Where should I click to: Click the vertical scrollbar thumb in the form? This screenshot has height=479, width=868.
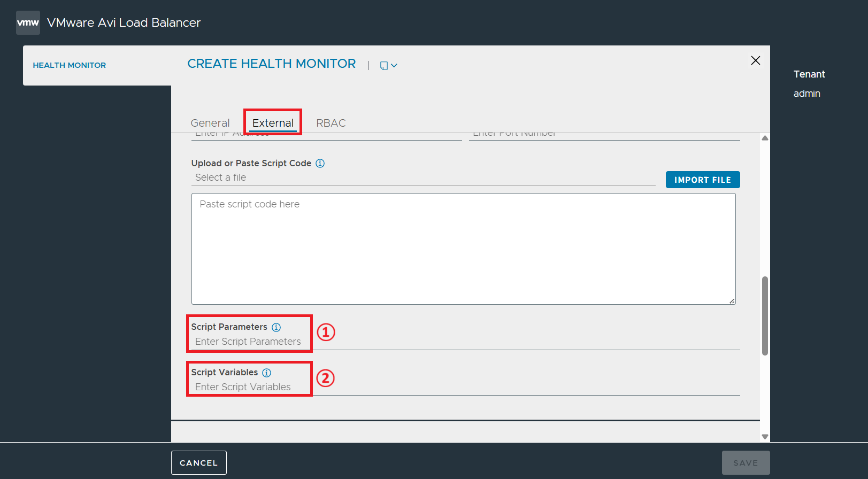pyautogui.click(x=765, y=315)
